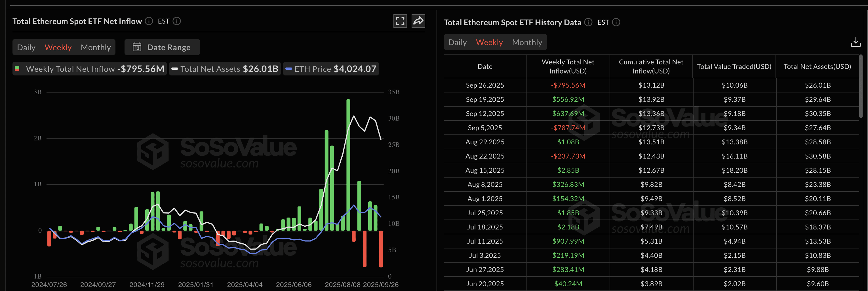Open info tooltip beside Net Inflow title
The width and height of the screenshot is (868, 291).
pyautogui.click(x=148, y=21)
